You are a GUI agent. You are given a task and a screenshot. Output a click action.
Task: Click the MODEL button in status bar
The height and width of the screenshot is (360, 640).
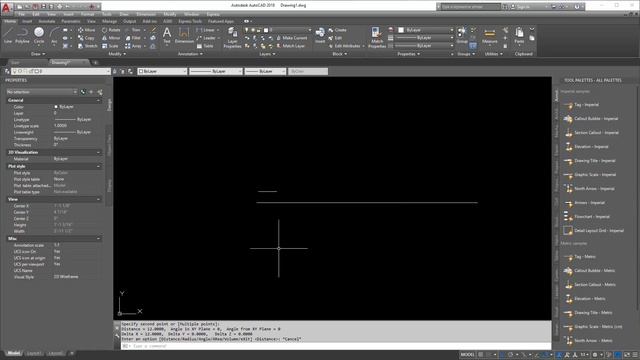coord(467,355)
